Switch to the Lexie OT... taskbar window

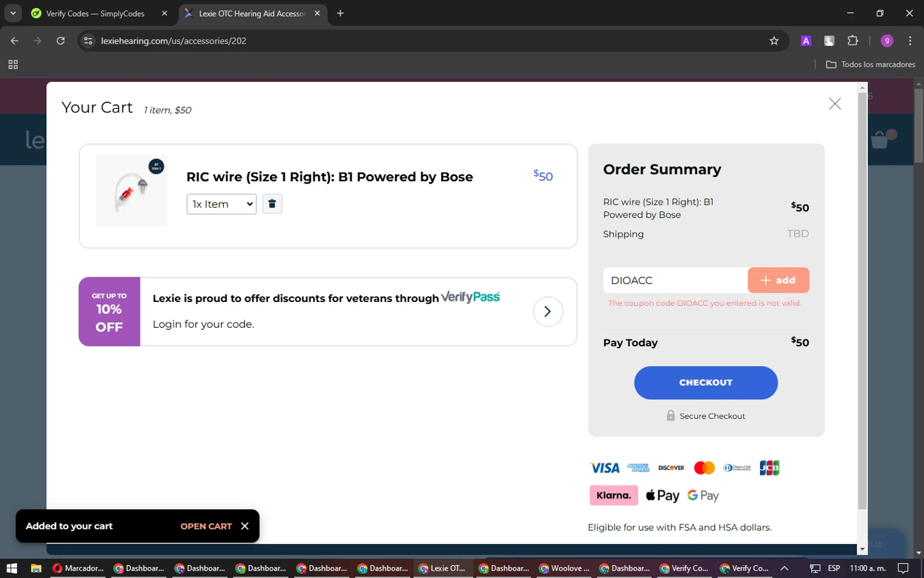[x=443, y=568]
